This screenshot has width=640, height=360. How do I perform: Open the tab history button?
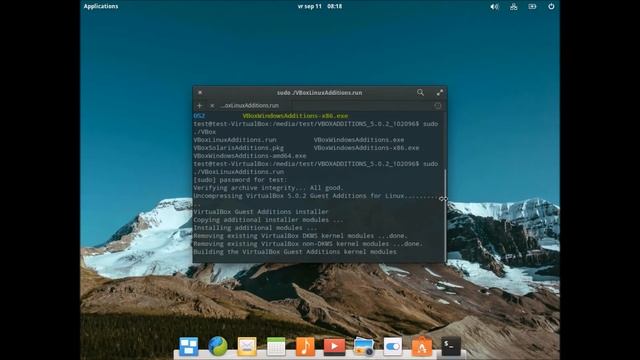(438, 106)
